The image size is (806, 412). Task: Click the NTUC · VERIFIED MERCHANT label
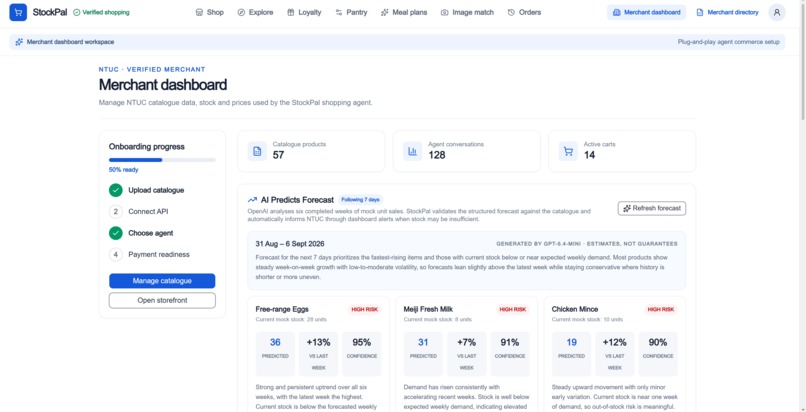[152, 69]
